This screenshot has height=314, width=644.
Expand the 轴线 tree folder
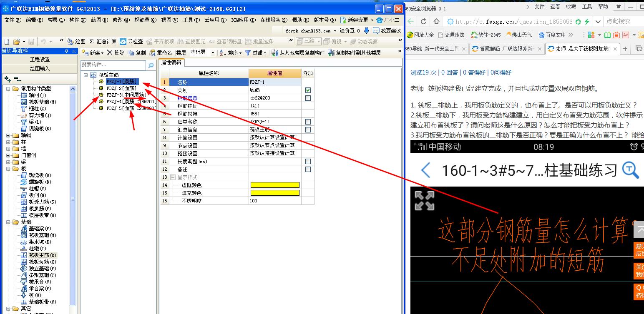(x=8, y=135)
